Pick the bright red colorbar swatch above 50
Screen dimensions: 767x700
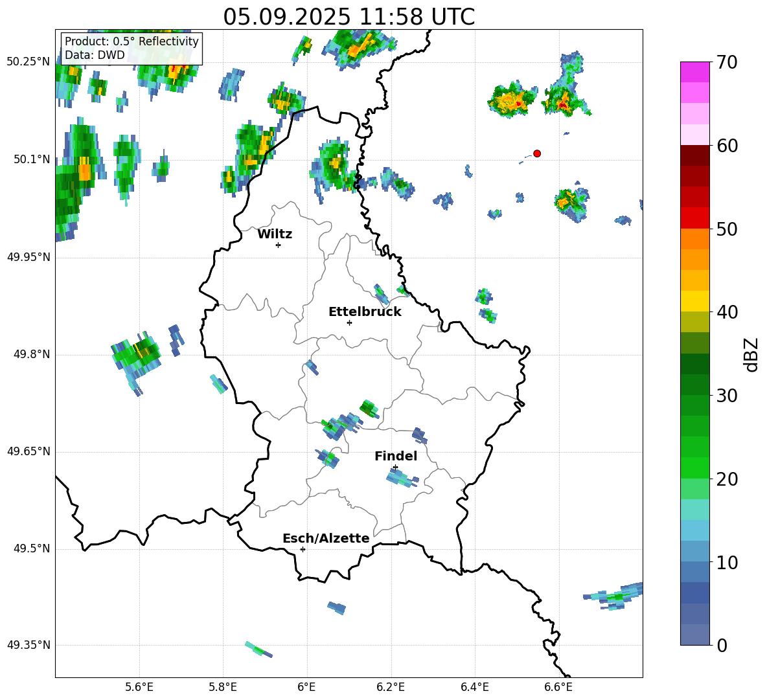695,218
